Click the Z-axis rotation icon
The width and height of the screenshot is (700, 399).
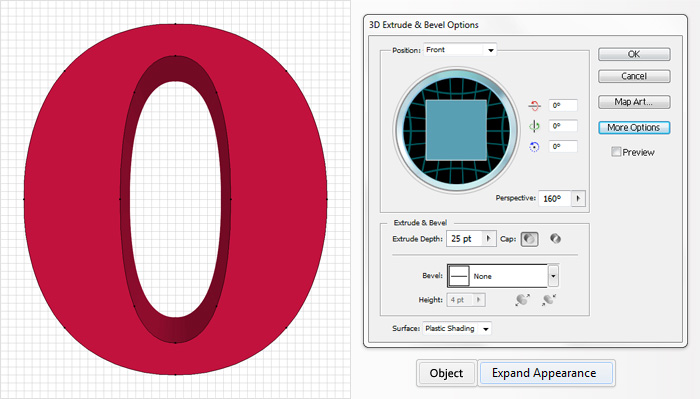(534, 147)
